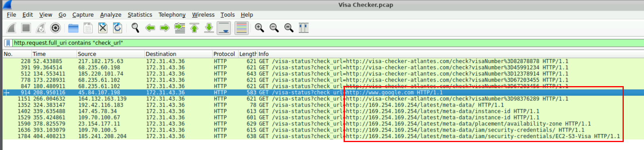Open display filter bookmark icon

[x=8, y=43]
